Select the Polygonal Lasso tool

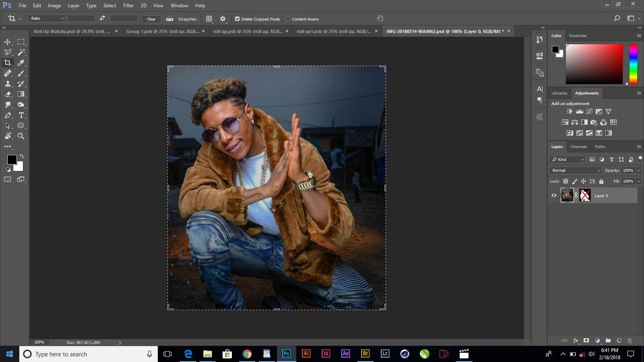click(x=8, y=52)
